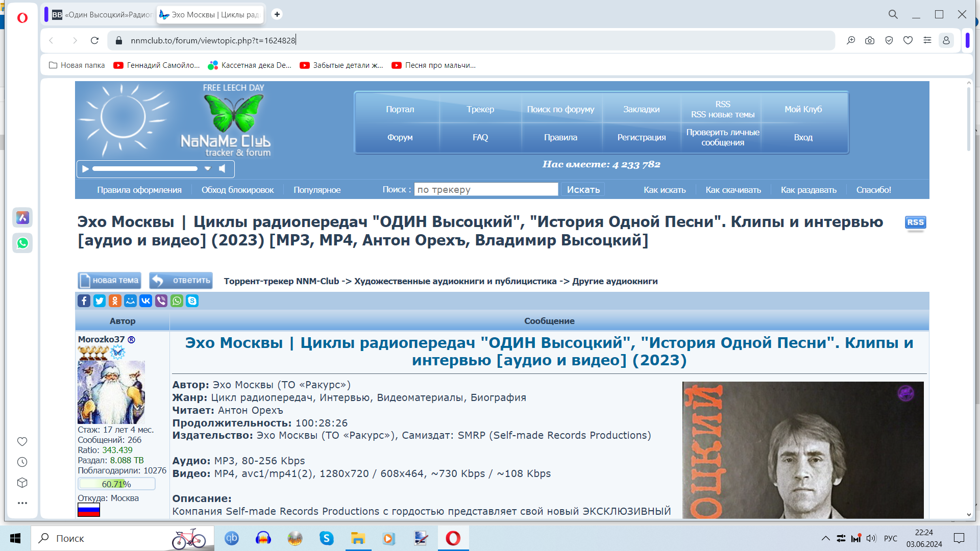The height and width of the screenshot is (551, 980).
Task: Take a snapshot with camera icon
Action: click(x=870, y=40)
